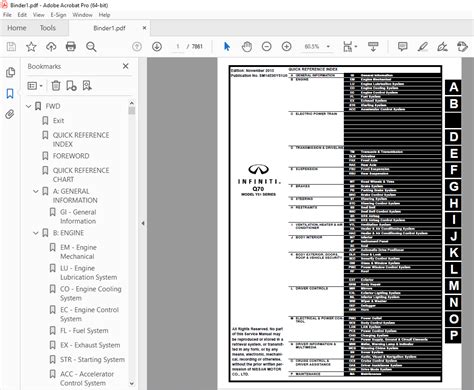This screenshot has width=474, height=390.
Task: Select the Binder1.pdf document tab
Action: (109, 28)
